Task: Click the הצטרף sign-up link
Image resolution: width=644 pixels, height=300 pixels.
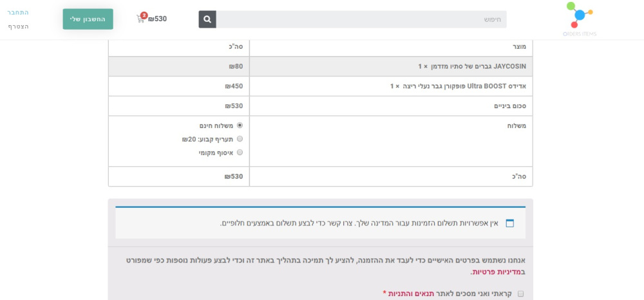Action: tap(18, 26)
